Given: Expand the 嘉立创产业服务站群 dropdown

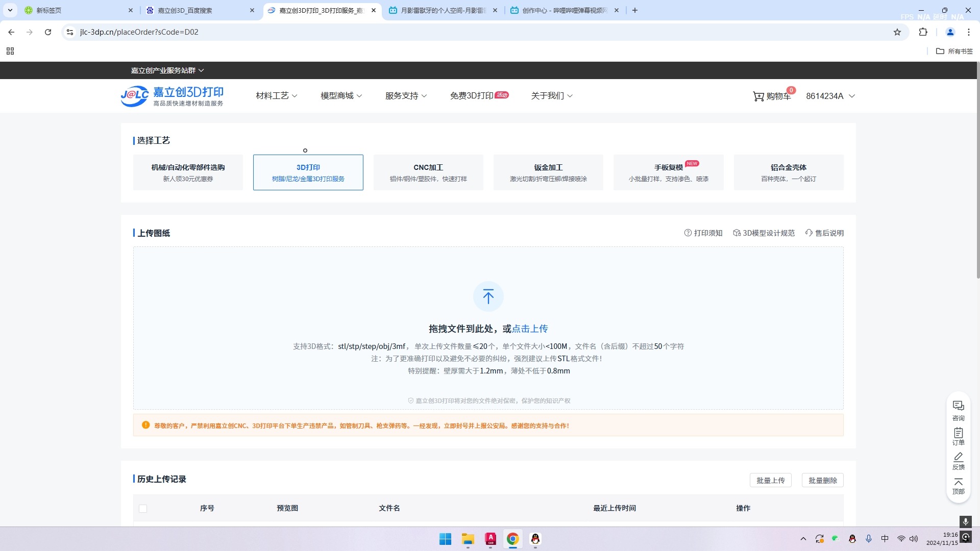Looking at the screenshot, I should point(167,70).
